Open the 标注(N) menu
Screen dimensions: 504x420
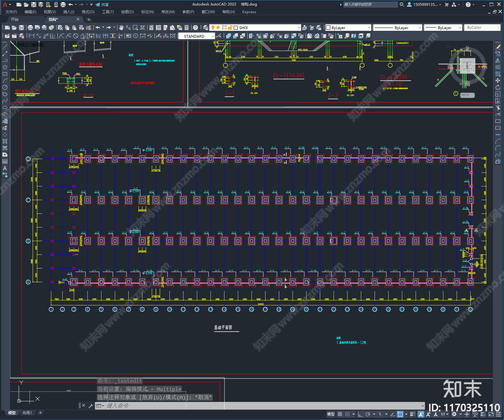click(x=147, y=12)
